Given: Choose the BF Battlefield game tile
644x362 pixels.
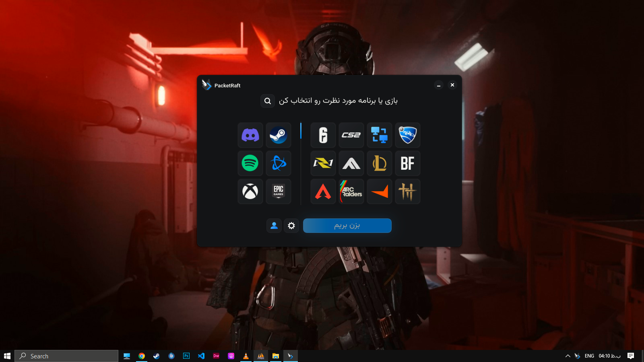Looking at the screenshot, I should [x=408, y=163].
